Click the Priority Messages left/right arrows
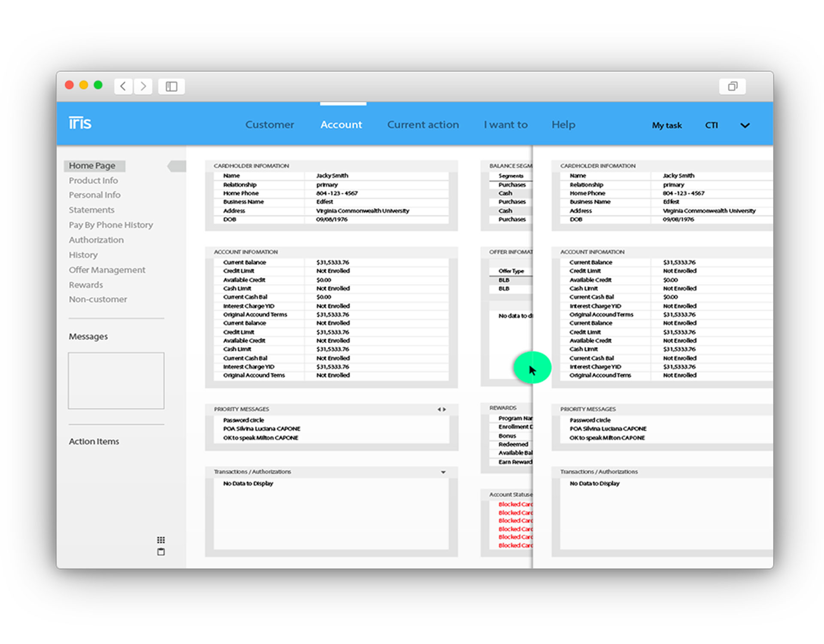Screen dimensions: 824x644 click(x=442, y=409)
